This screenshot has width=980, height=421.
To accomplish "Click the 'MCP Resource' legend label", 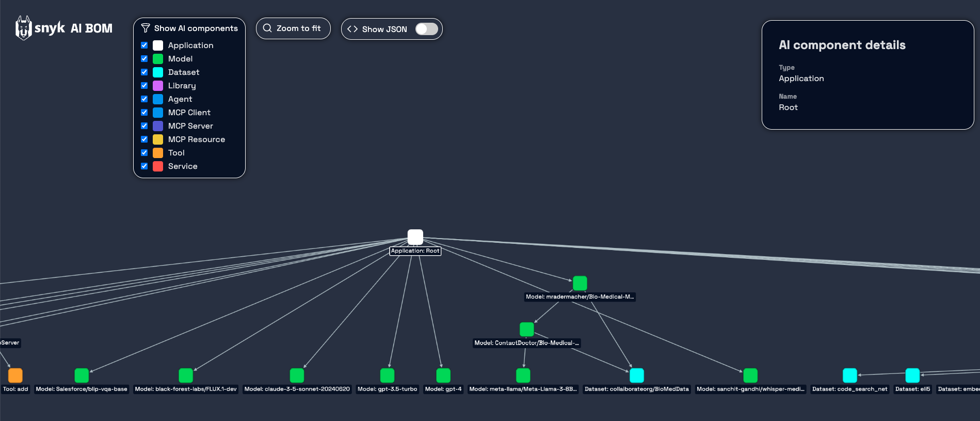I will (x=197, y=139).
